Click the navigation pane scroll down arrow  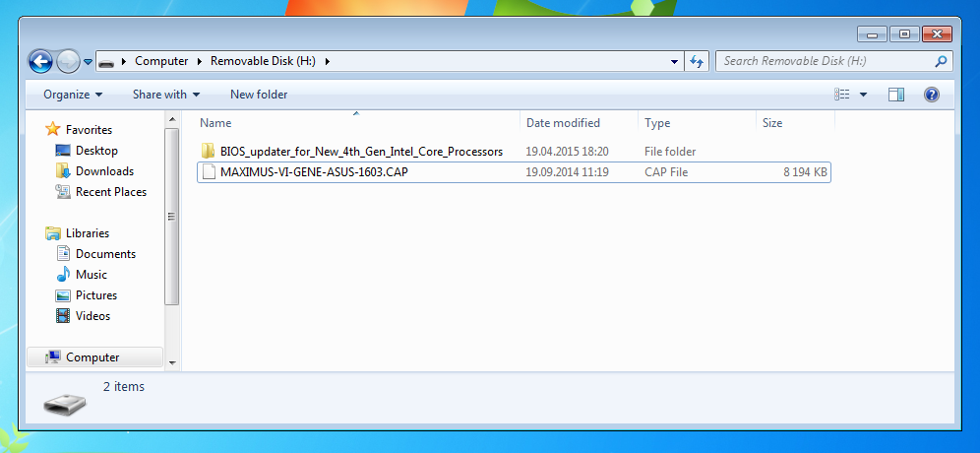click(x=172, y=362)
